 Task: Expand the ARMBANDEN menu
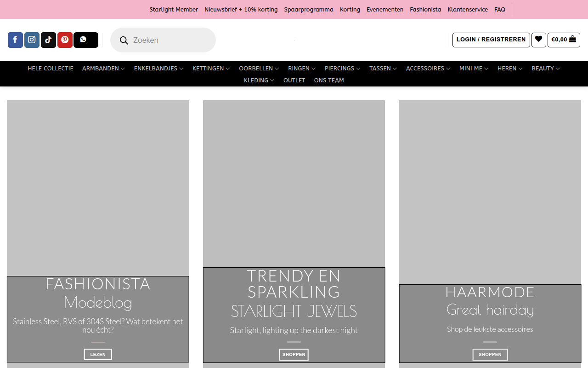[103, 69]
